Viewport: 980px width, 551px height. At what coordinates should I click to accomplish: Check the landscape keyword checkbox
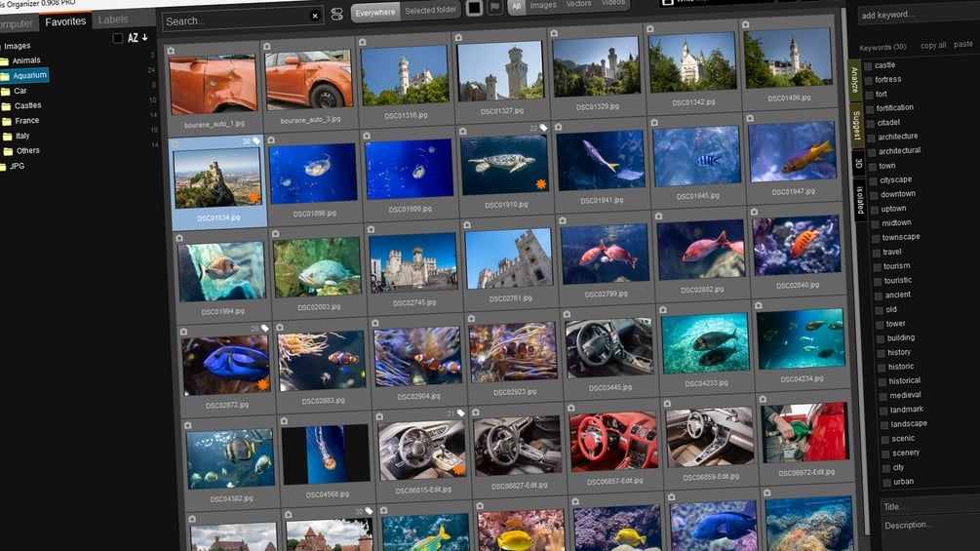(885, 425)
